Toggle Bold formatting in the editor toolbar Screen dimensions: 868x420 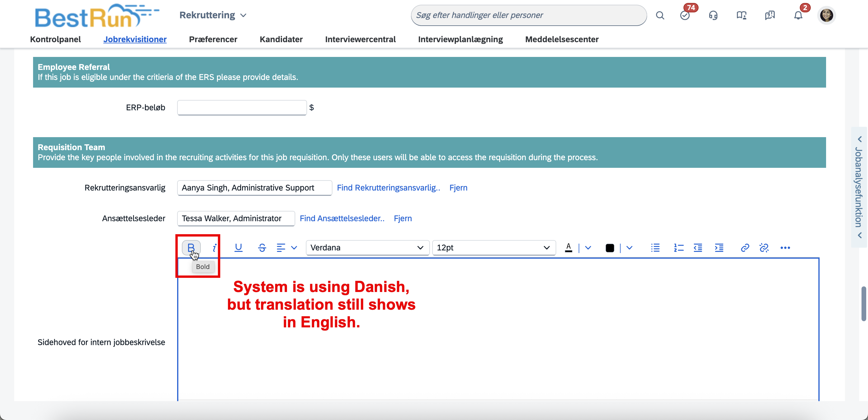pos(191,248)
